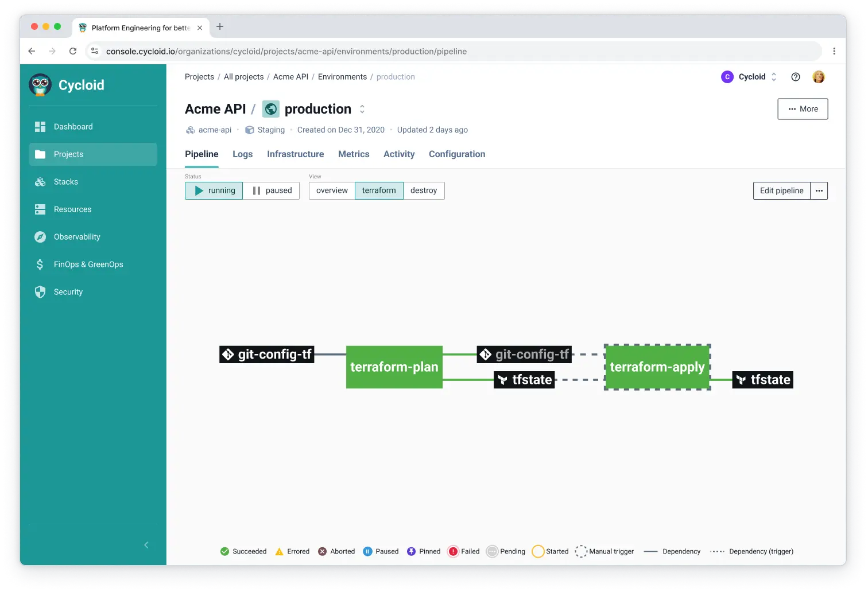Image resolution: width=868 pixels, height=592 pixels.
Task: Open FinOps & GreenOps dollar icon
Action: click(40, 264)
